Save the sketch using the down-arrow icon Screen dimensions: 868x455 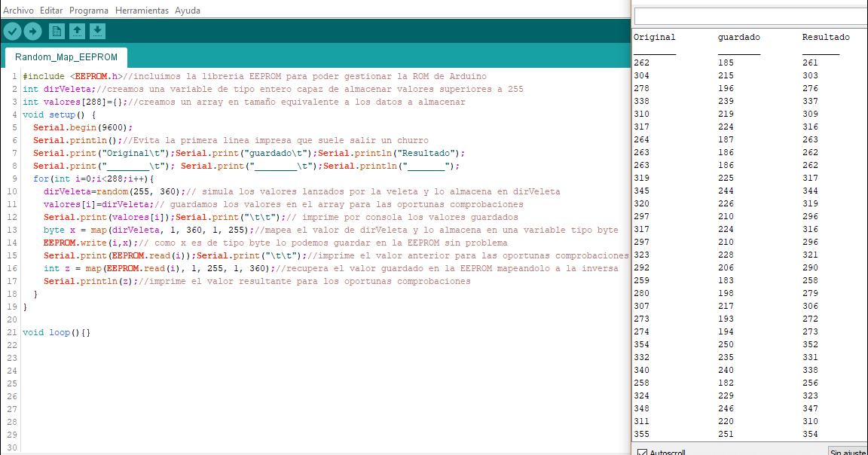tap(96, 31)
